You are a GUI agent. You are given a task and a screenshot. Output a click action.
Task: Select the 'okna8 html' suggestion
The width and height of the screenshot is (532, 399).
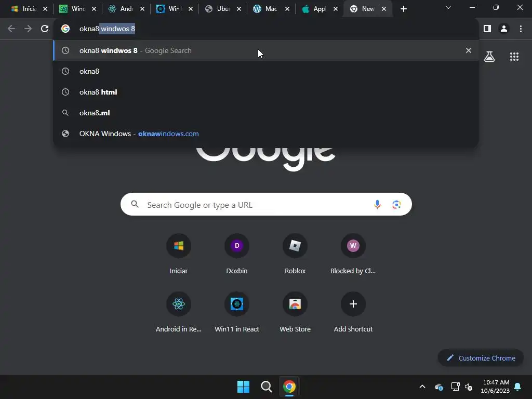[x=266, y=92]
